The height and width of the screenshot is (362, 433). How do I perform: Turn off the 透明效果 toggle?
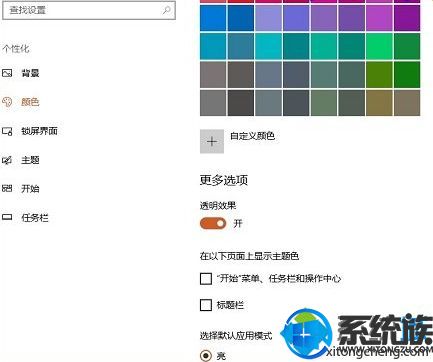213,223
